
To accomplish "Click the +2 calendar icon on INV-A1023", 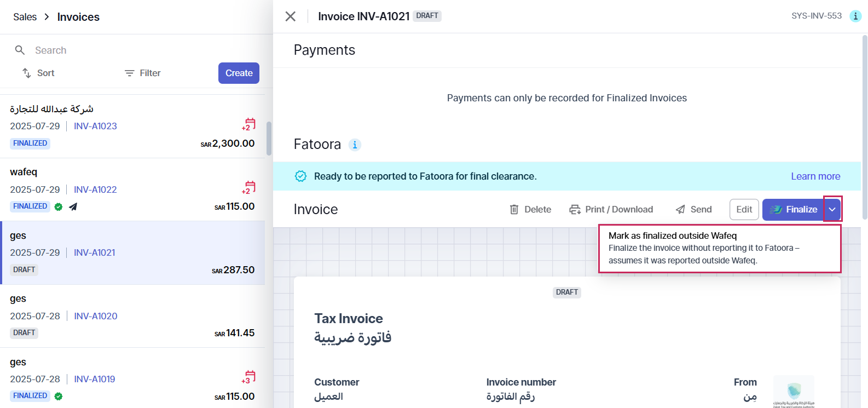I will pyautogui.click(x=249, y=124).
